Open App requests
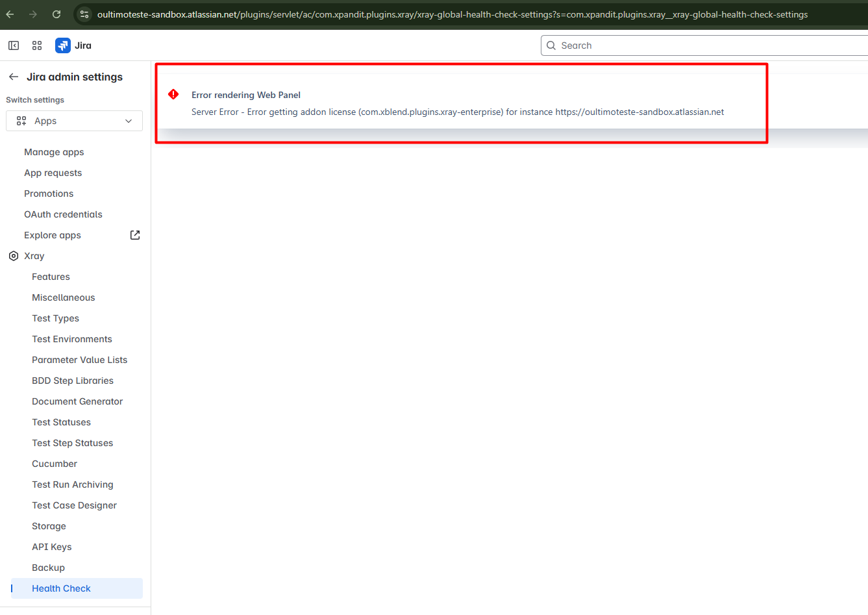The width and height of the screenshot is (868, 615). coord(53,173)
